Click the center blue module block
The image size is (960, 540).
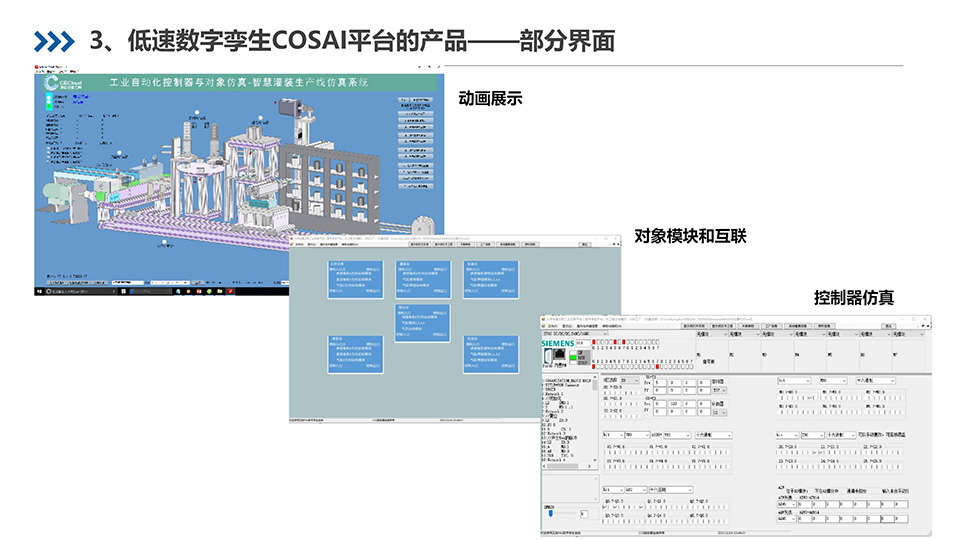click(423, 322)
